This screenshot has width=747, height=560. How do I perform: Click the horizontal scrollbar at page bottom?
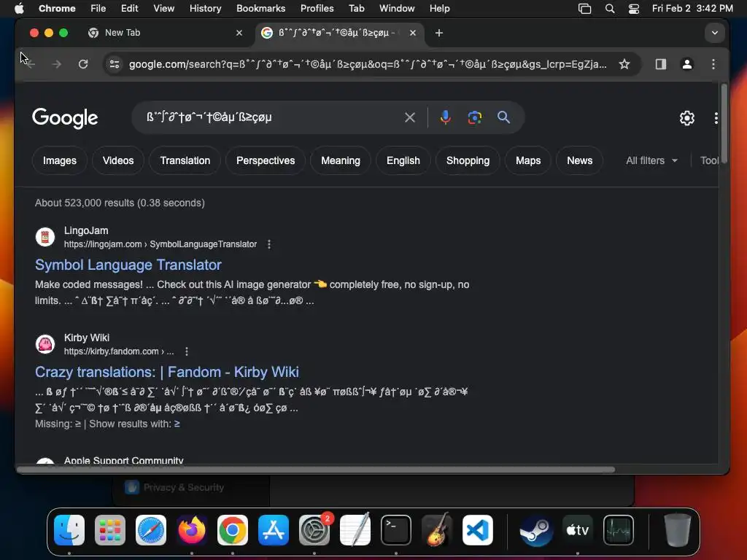point(316,470)
